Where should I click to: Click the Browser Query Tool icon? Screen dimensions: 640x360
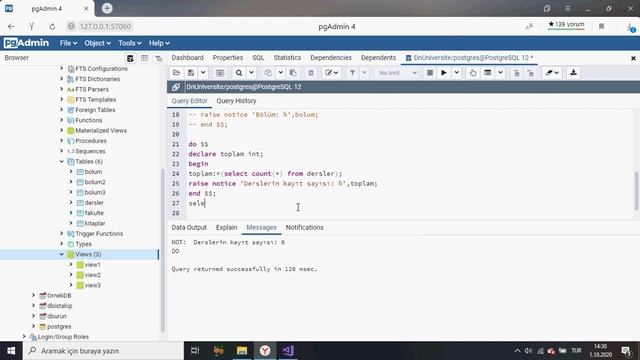130,58
